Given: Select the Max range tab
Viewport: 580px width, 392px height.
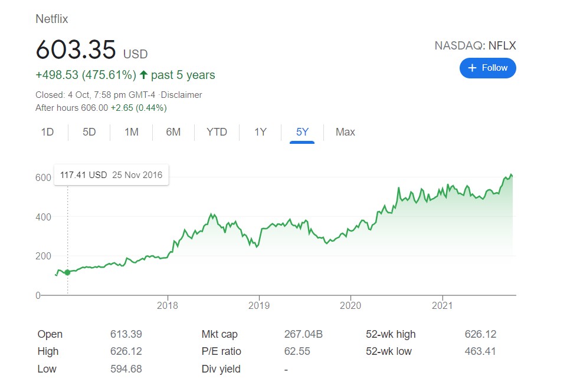Looking at the screenshot, I should [345, 132].
